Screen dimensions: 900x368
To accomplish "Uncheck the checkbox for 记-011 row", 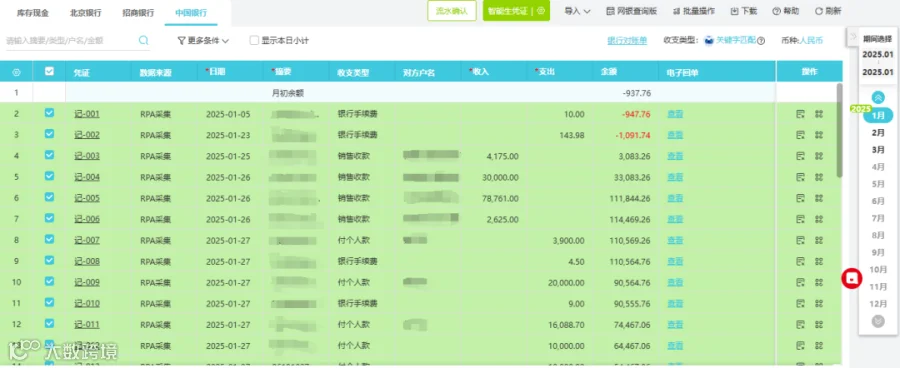I will (x=49, y=323).
